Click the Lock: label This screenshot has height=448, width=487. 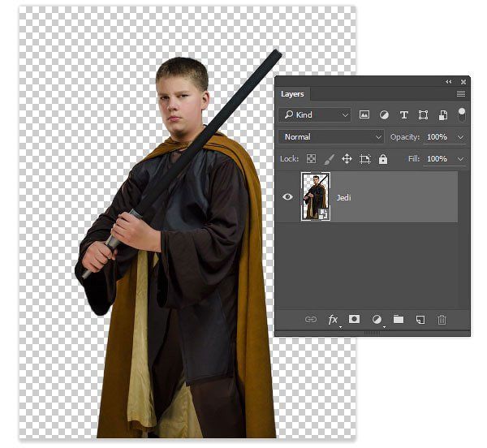[289, 159]
